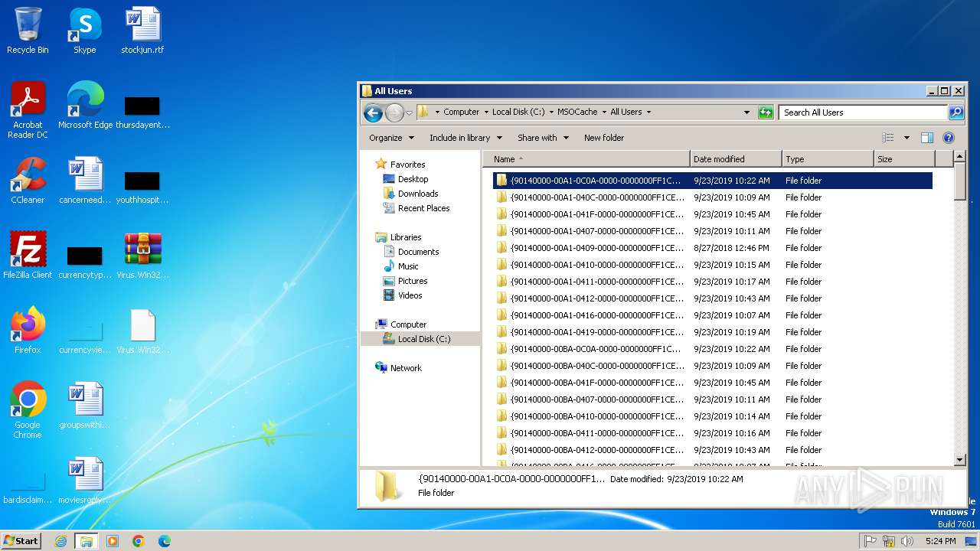Click the Chrome taskbar icon
Image resolution: width=980 pixels, height=551 pixels.
tap(139, 541)
